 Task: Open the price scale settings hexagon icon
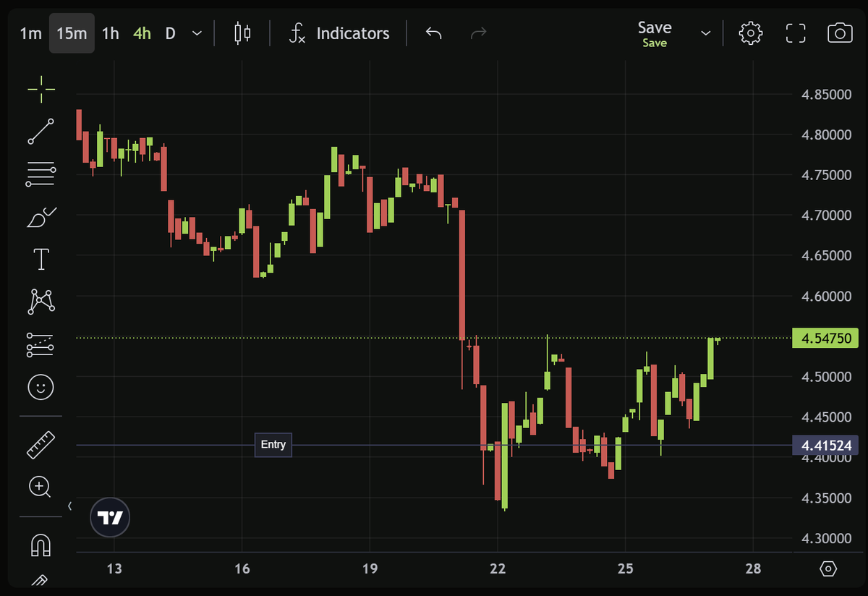pos(828,569)
